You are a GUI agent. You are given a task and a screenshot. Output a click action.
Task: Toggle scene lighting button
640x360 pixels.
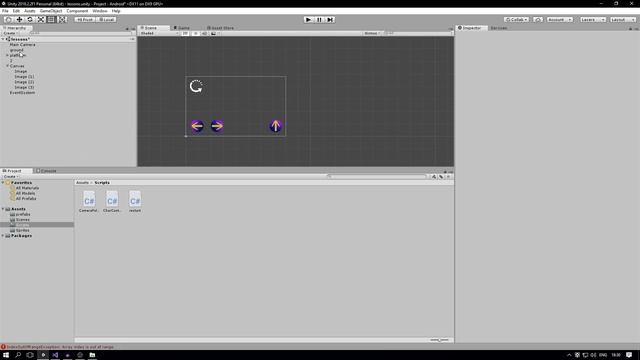coord(195,33)
